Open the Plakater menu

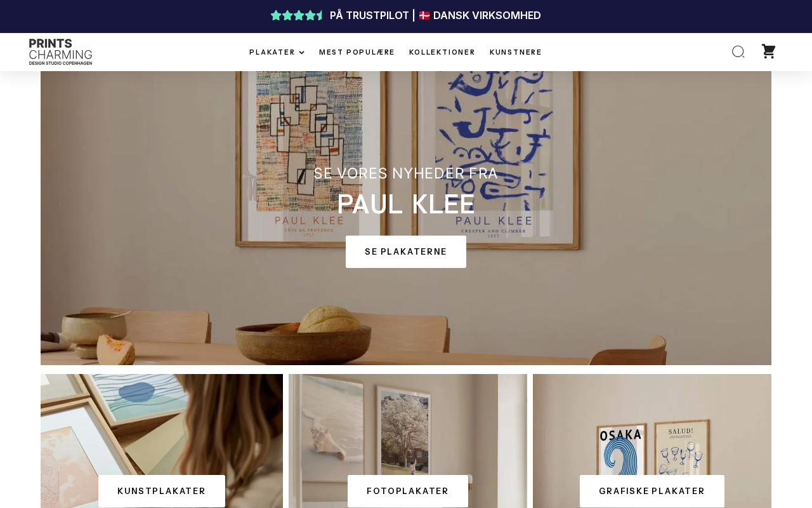coord(272,52)
